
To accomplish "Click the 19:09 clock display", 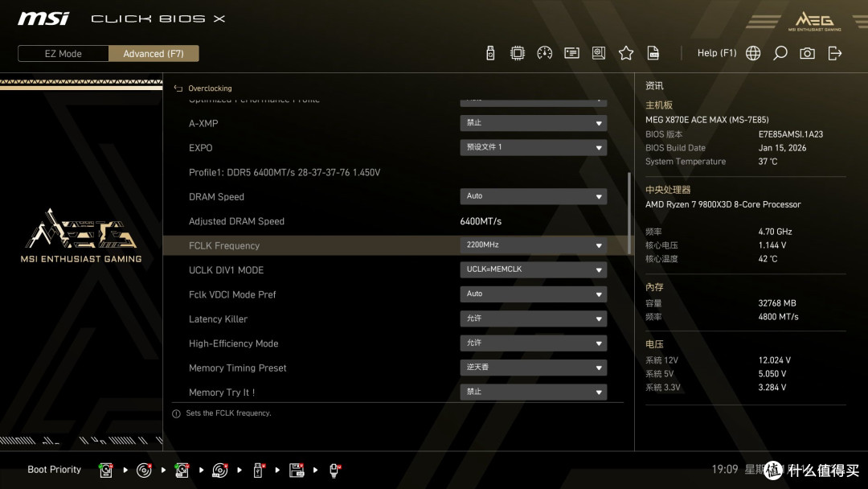I will tap(725, 469).
